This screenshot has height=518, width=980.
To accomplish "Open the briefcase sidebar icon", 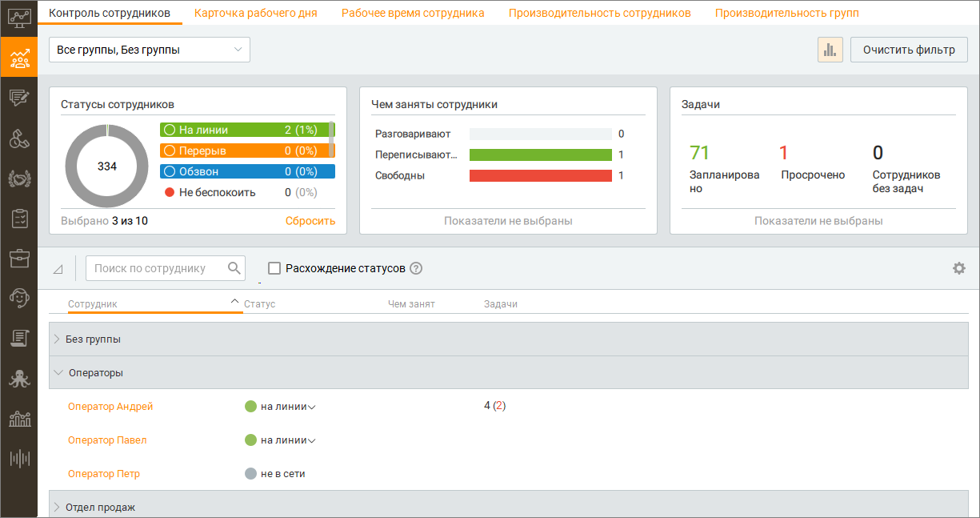I will [18, 259].
